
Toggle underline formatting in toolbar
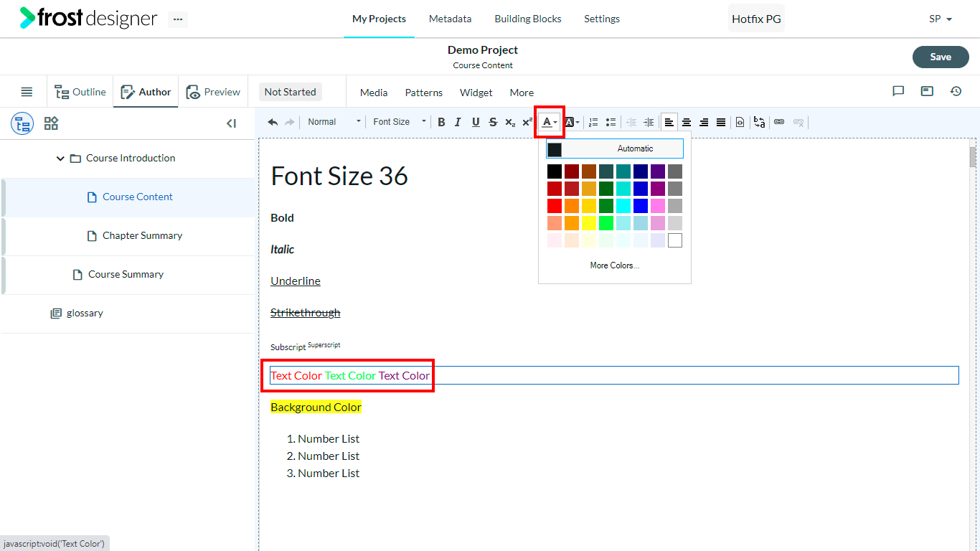pos(476,122)
